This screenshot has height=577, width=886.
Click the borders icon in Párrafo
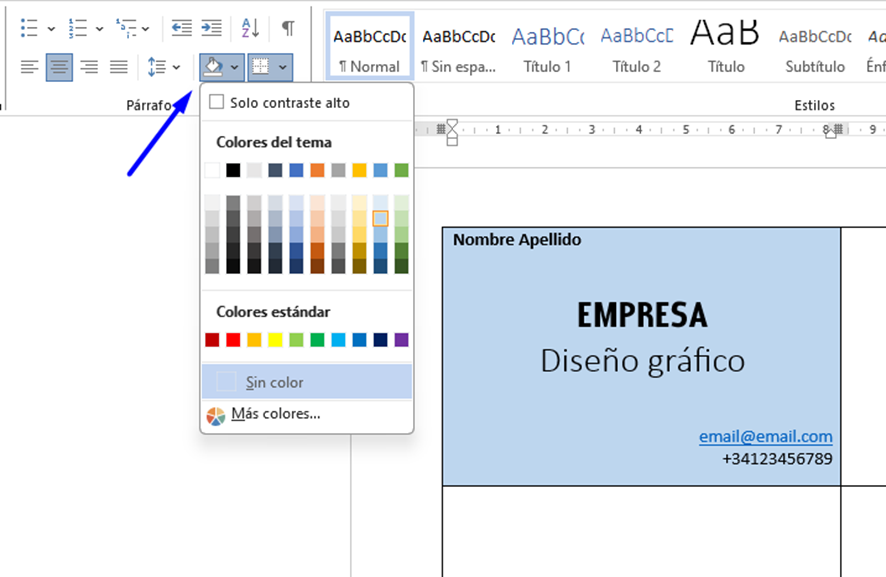[261, 67]
